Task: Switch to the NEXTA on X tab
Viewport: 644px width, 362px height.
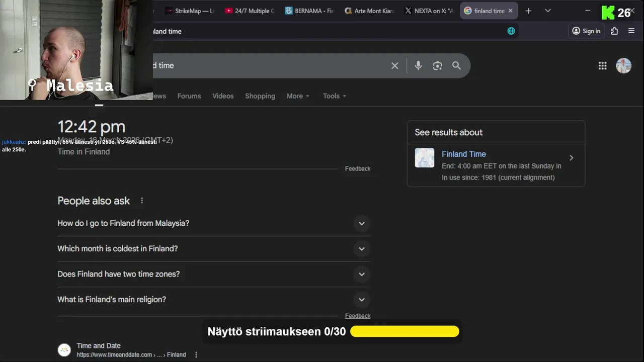Action: (x=429, y=11)
